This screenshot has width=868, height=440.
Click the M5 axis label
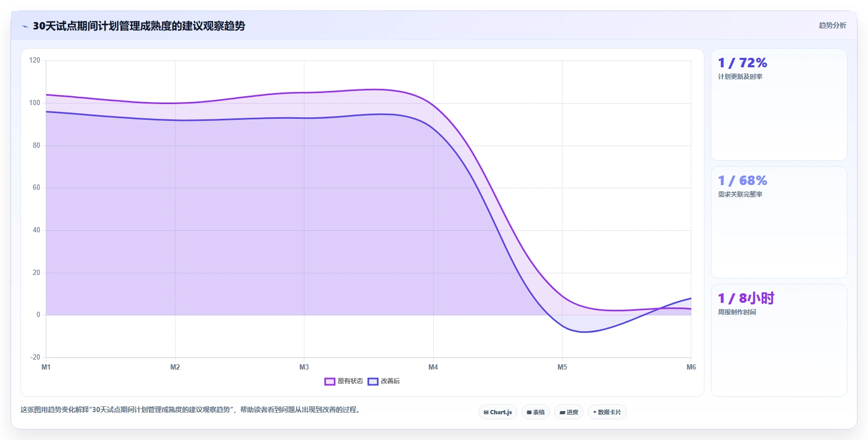tap(562, 367)
